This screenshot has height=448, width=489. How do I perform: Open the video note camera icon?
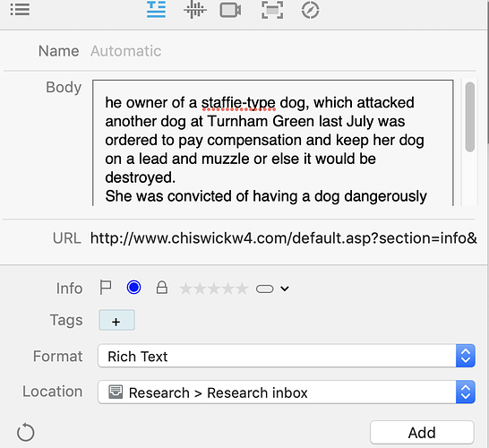pyautogui.click(x=230, y=10)
